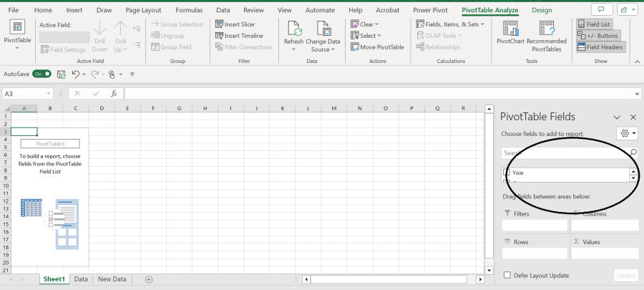The width and height of the screenshot is (644, 290).
Task: Click Move PivotTable action
Action: (x=377, y=47)
